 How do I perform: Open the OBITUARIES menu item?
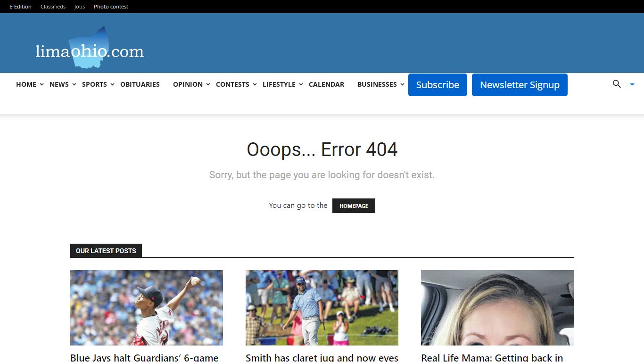[140, 84]
